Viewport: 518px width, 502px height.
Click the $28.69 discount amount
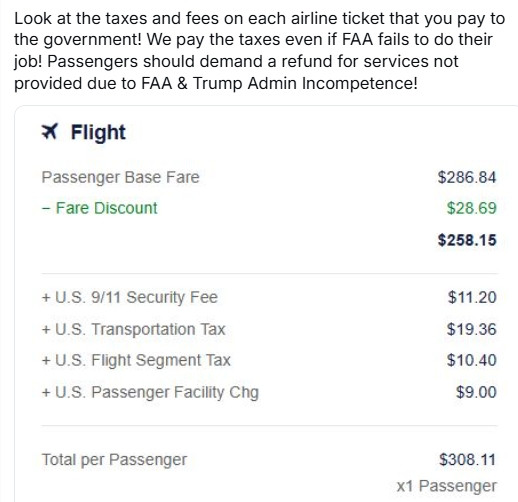point(471,208)
